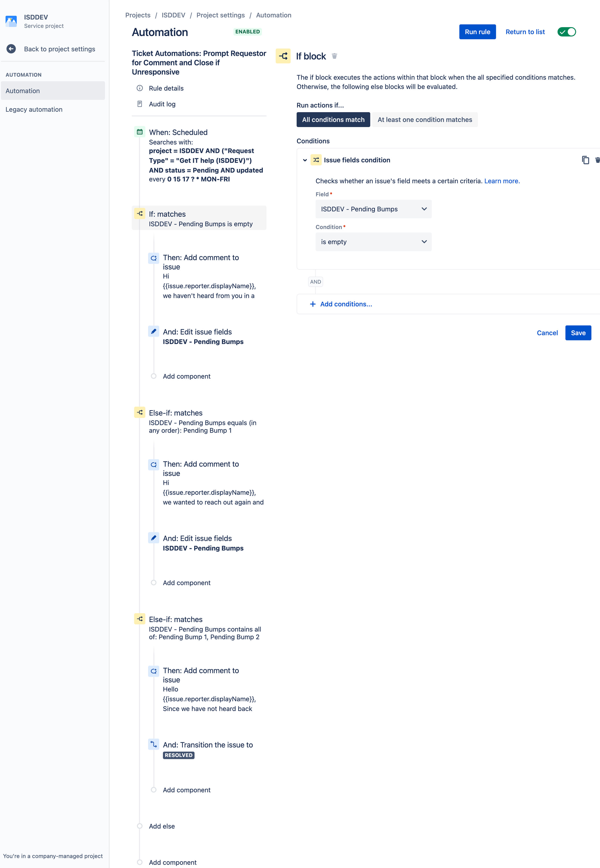Open the Rule details entry

166,88
